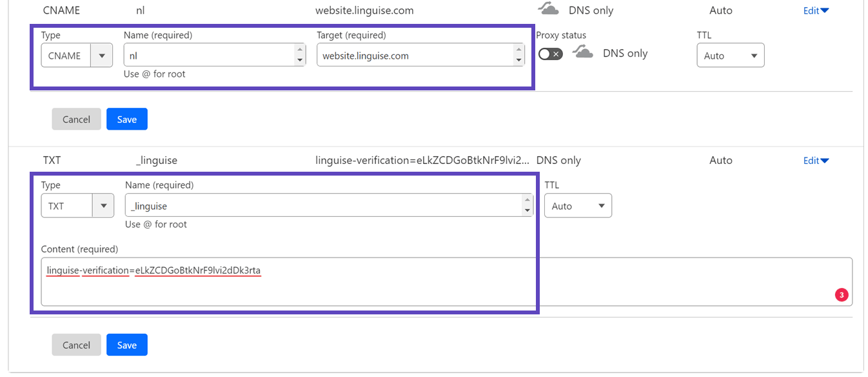The height and width of the screenshot is (377, 868).
Task: Click the grey cloud icon beside proxy toggle
Action: coord(583,53)
